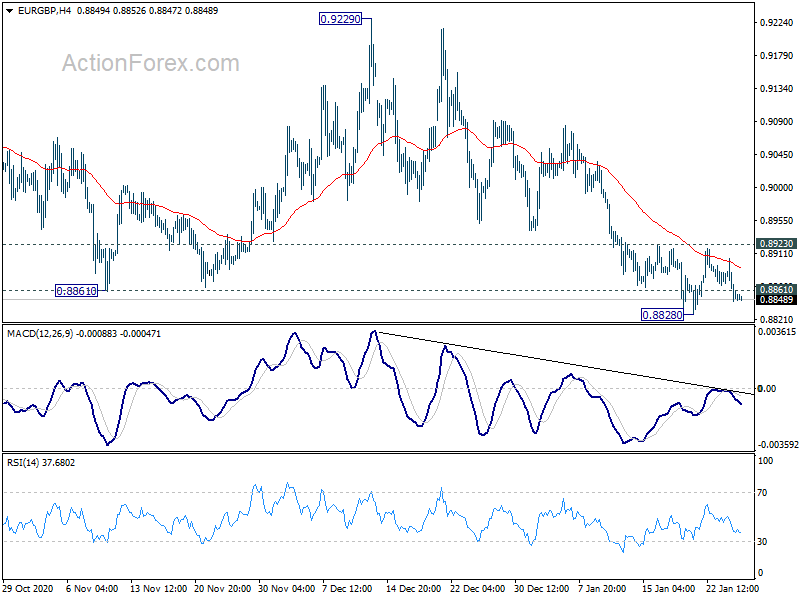Select the EURGBP,H4 symbol title
Image resolution: width=800 pixels, height=600 pixels.
(44, 11)
